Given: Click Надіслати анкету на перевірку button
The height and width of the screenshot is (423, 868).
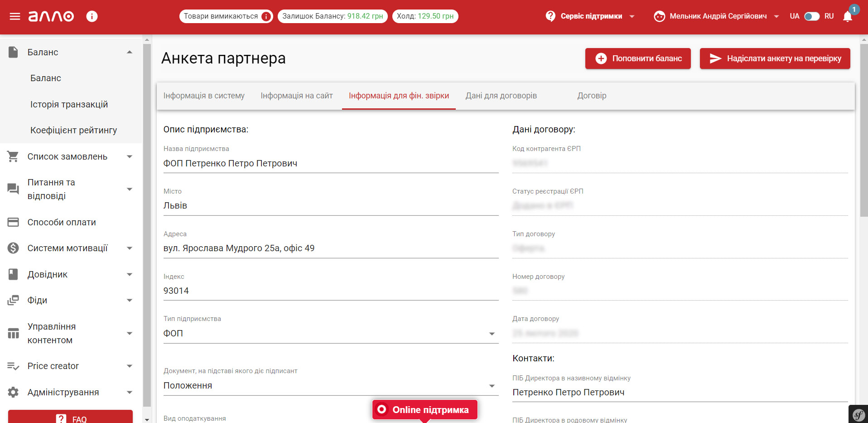Looking at the screenshot, I should [x=775, y=58].
